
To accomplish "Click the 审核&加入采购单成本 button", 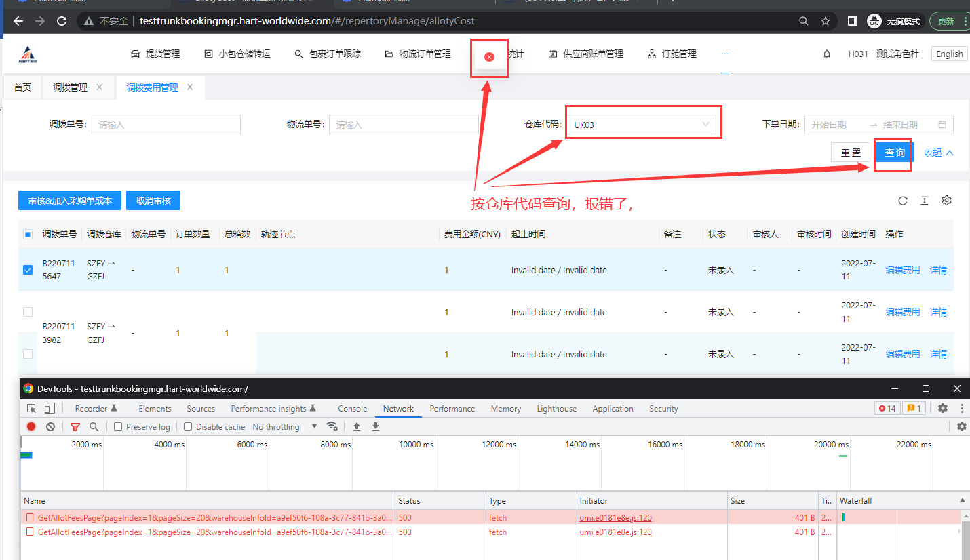I will (x=70, y=201).
